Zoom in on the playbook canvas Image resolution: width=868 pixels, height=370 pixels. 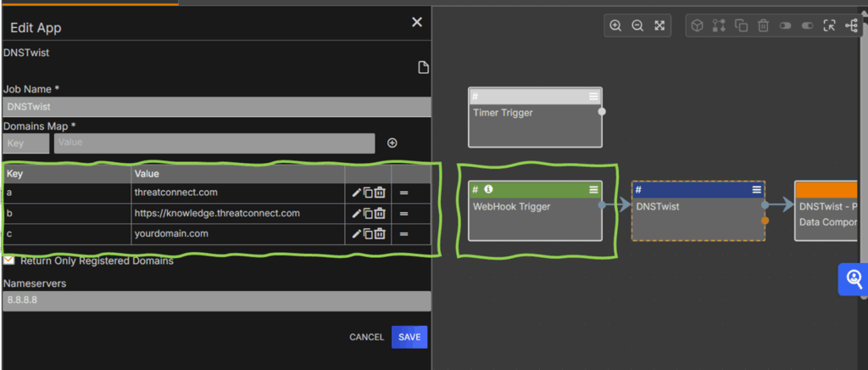pos(615,25)
